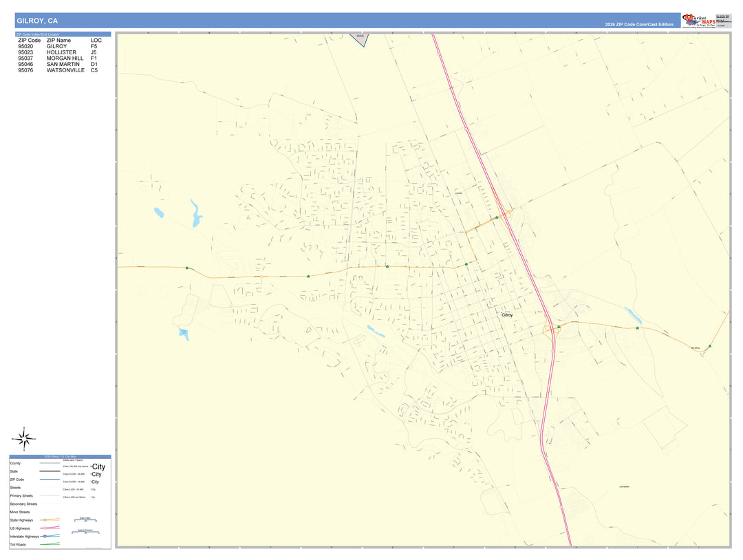
Task: Click the largest City sample in the legend
Action: click(x=98, y=466)
